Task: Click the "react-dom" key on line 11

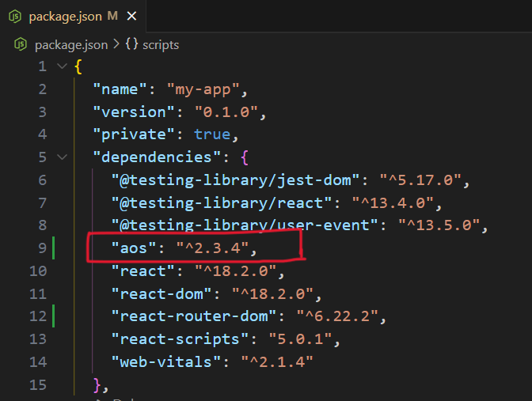Action: pos(161,294)
